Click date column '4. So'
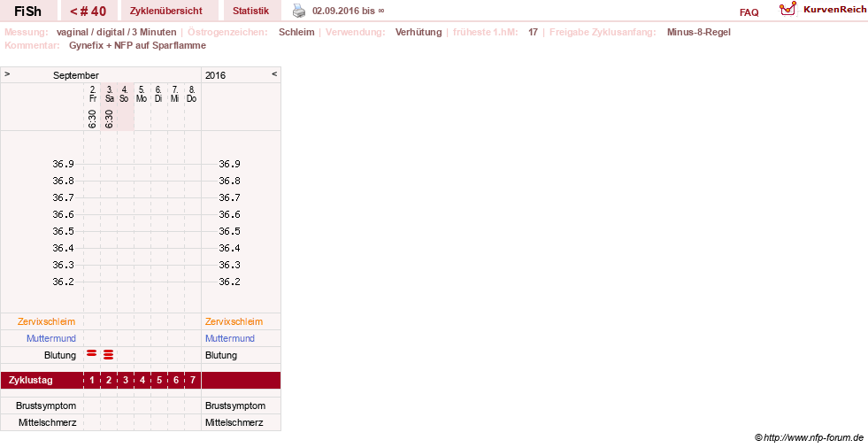 125,94
